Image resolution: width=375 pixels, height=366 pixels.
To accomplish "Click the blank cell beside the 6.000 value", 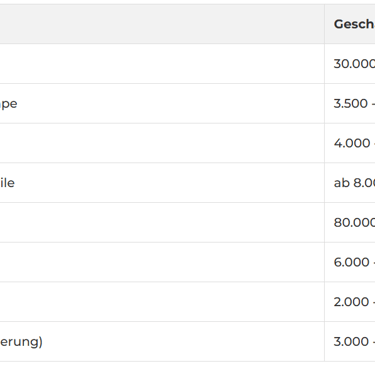I will [162, 262].
